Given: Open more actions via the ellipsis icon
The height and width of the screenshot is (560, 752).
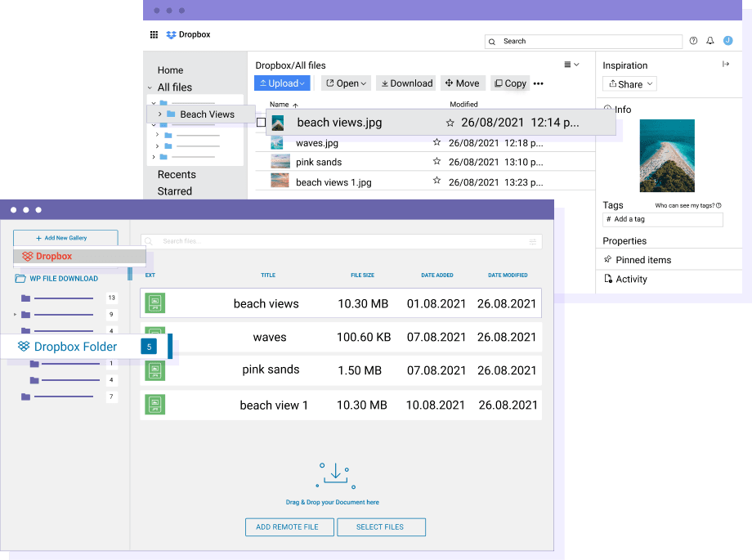Looking at the screenshot, I should click(538, 83).
